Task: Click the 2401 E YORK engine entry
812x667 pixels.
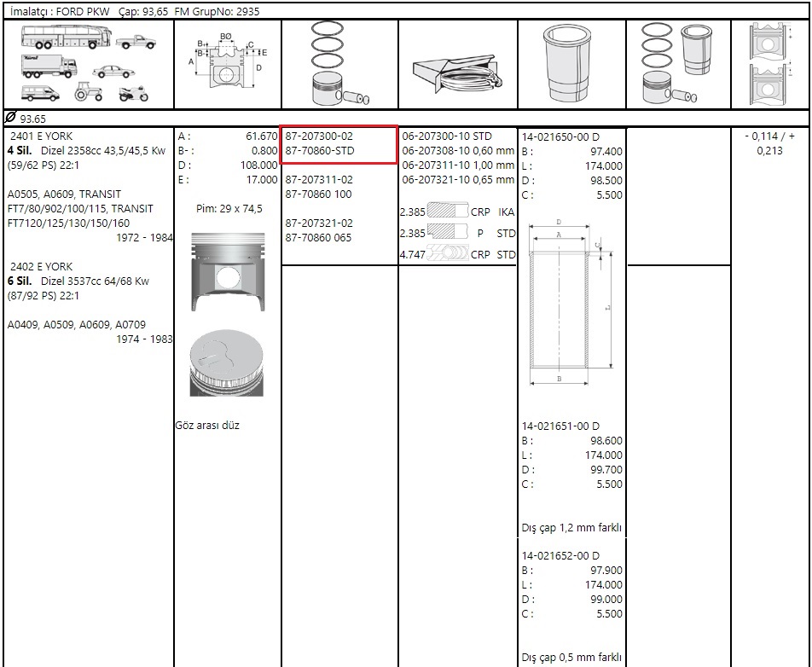Action: (x=42, y=136)
